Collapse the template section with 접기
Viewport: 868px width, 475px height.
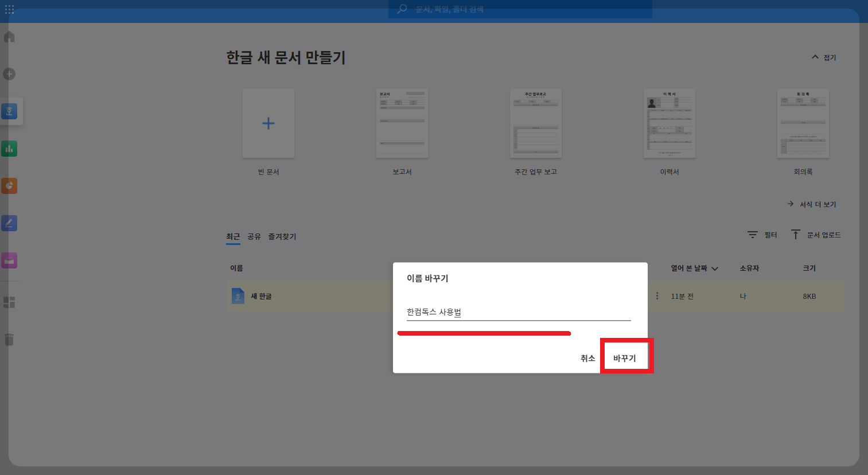(824, 57)
